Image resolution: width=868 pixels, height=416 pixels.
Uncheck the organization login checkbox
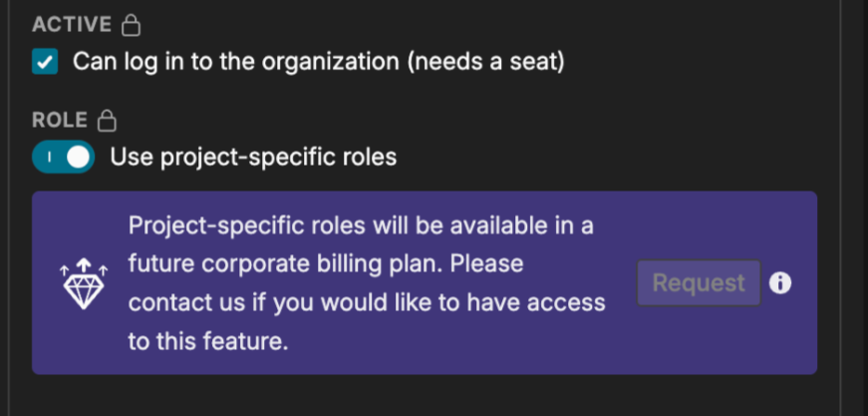click(45, 63)
